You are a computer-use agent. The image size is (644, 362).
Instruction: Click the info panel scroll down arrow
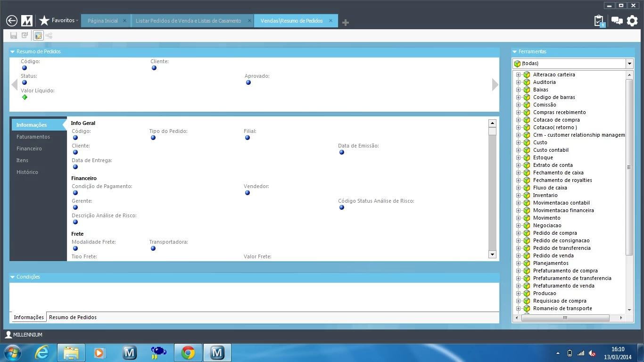pyautogui.click(x=492, y=255)
